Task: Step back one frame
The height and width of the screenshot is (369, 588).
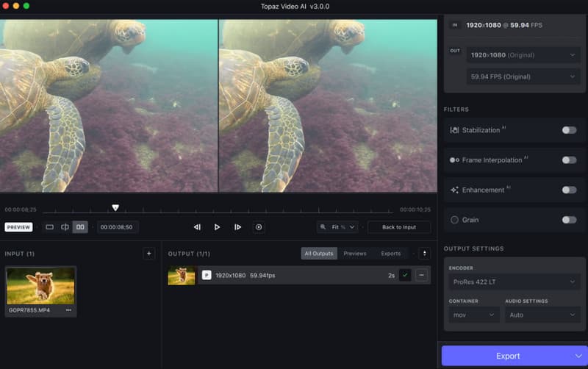Action: pos(197,227)
